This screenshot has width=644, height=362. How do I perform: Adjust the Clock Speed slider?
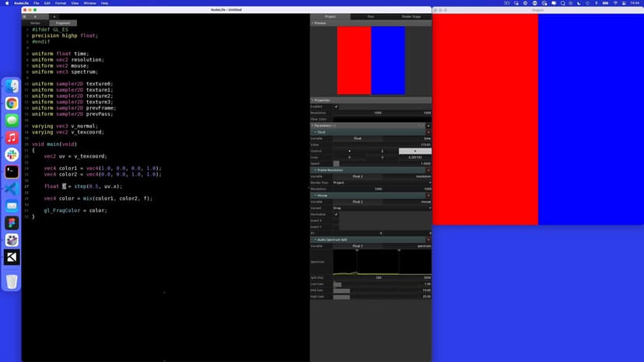[x=337, y=163]
